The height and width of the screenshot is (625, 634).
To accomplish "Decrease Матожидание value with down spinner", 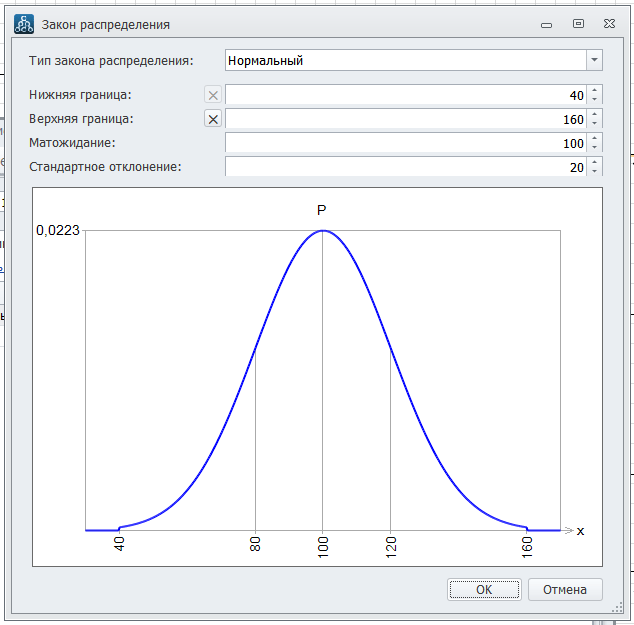I will [x=595, y=148].
